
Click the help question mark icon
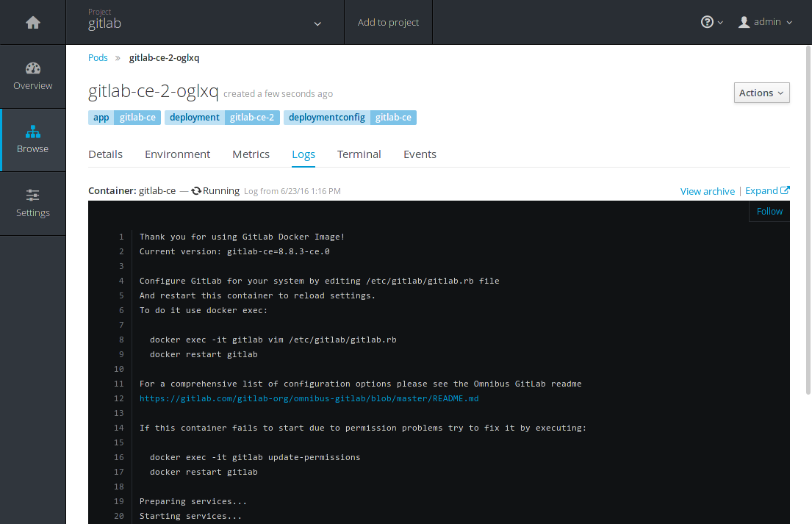707,21
